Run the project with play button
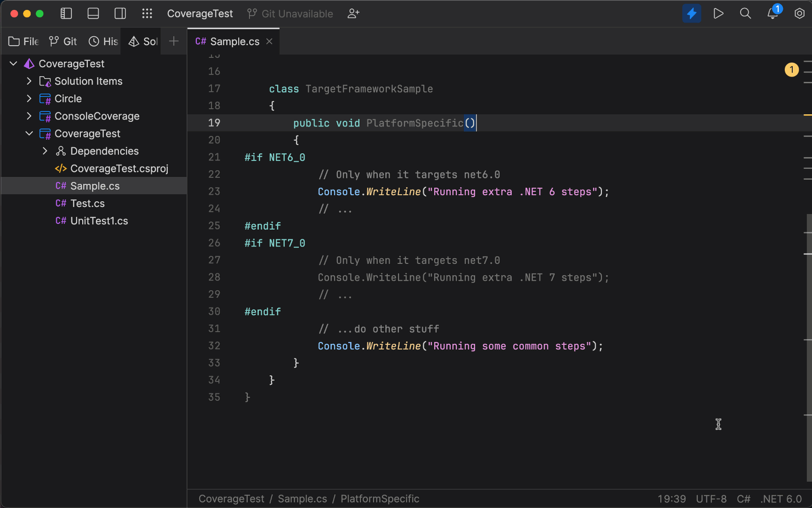 pos(718,14)
